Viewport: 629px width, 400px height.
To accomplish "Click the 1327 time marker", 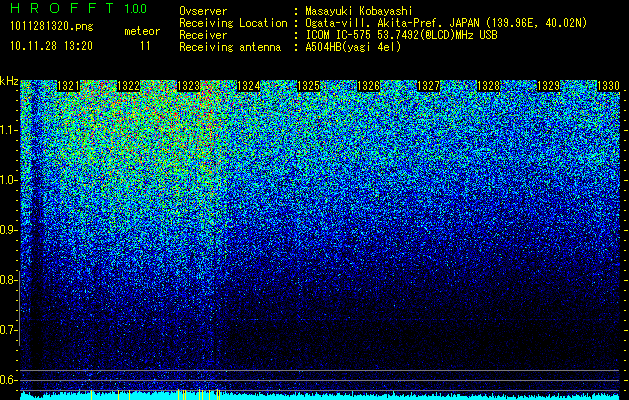I will coord(428,86).
